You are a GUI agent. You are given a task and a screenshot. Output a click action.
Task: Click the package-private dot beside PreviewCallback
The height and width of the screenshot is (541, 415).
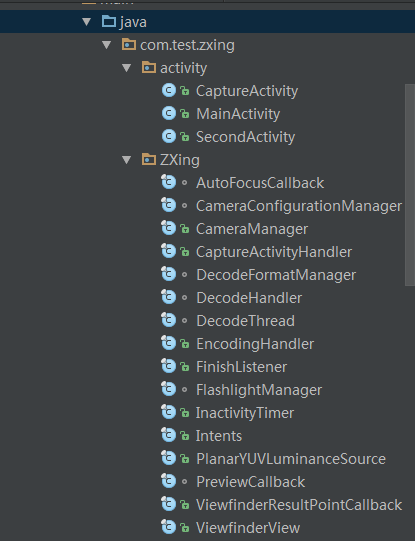pos(185,482)
